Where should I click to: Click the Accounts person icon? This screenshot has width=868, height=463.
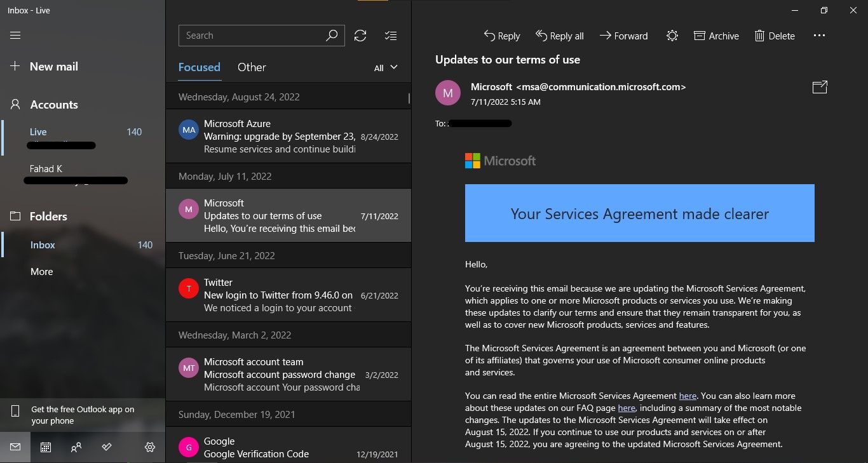(x=15, y=104)
